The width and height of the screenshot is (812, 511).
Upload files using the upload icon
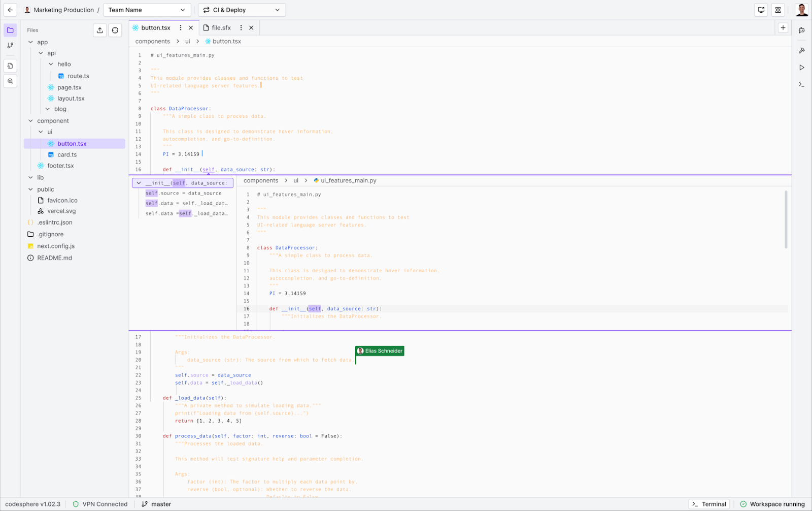[99, 30]
